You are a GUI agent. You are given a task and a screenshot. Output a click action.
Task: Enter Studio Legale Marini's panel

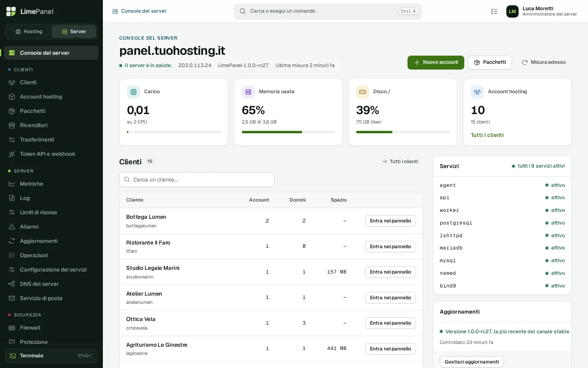[390, 272]
